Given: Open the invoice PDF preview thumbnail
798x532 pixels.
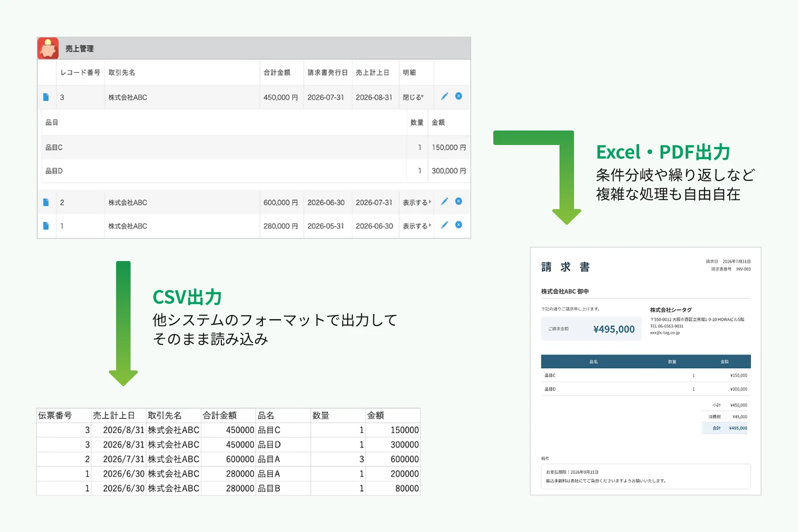Looking at the screenshot, I should [646, 371].
